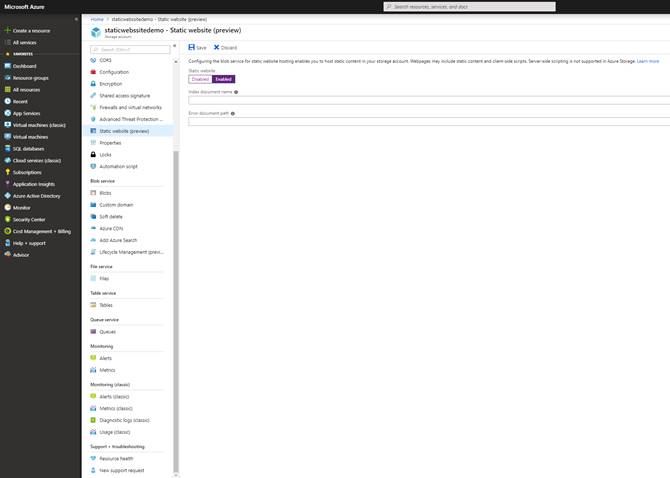Click the Error document path info icon
The image size is (670, 478).
point(233,113)
